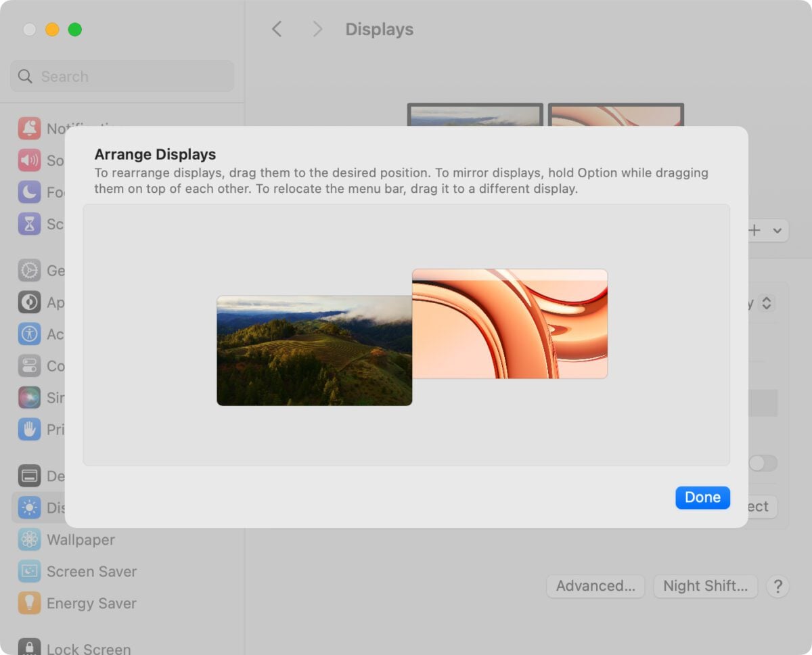This screenshot has width=812, height=655.
Task: Open Accessibility settings
Action: [x=30, y=334]
